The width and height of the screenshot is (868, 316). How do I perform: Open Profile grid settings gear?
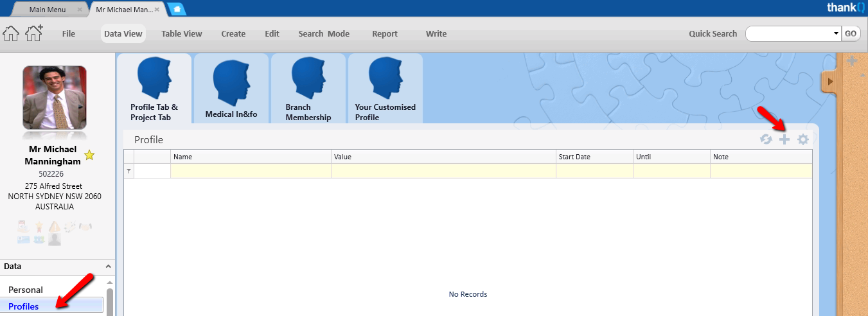803,139
